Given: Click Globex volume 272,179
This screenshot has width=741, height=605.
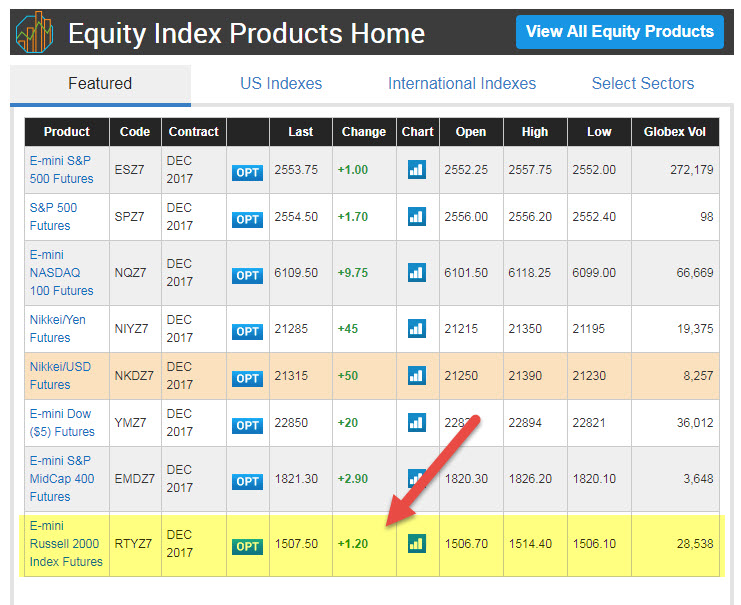Looking at the screenshot, I should tap(692, 170).
